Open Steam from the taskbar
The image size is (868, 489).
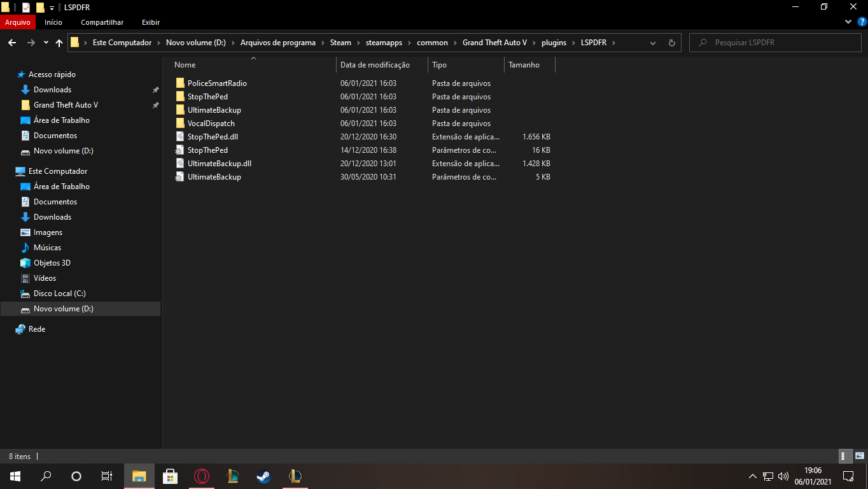coord(263,476)
